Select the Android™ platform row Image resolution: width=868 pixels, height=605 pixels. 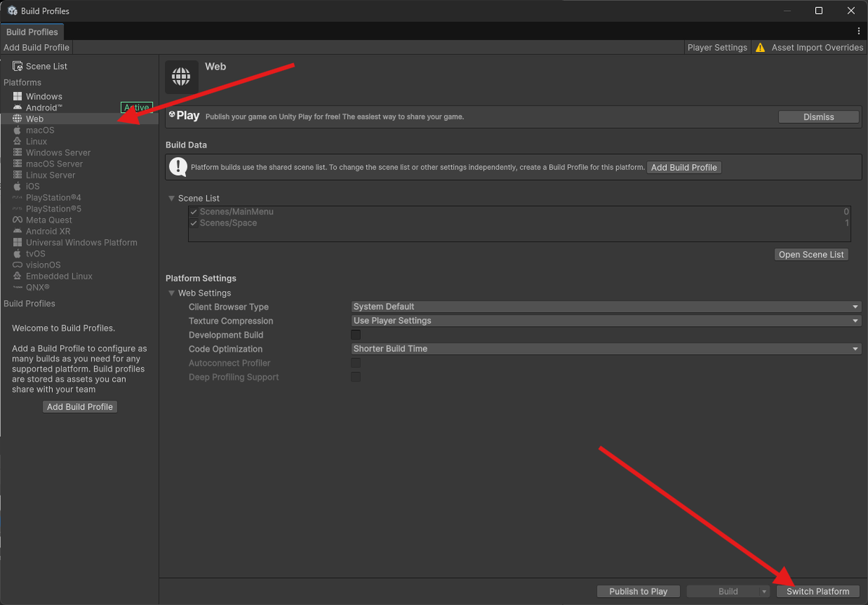point(80,108)
